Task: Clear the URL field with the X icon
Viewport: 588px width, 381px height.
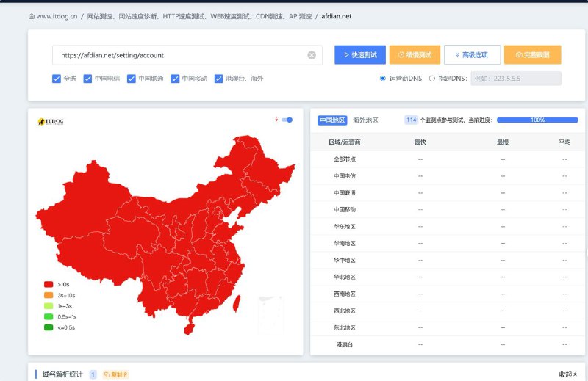Action: (x=312, y=55)
